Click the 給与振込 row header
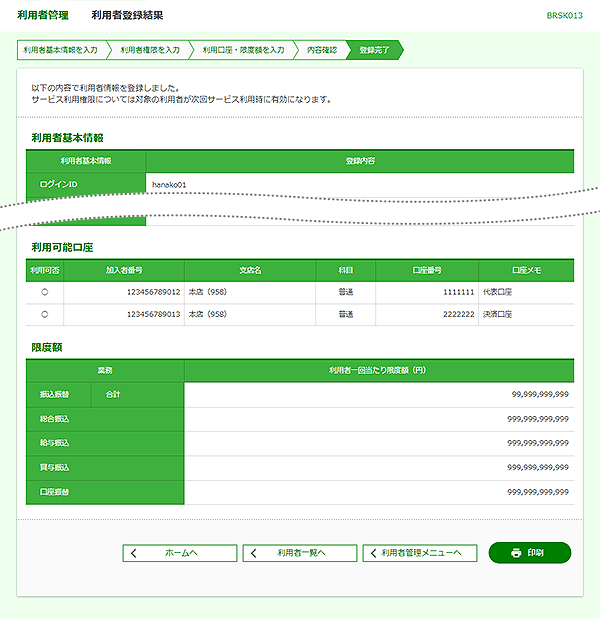The width and height of the screenshot is (600, 619). pyautogui.click(x=105, y=443)
